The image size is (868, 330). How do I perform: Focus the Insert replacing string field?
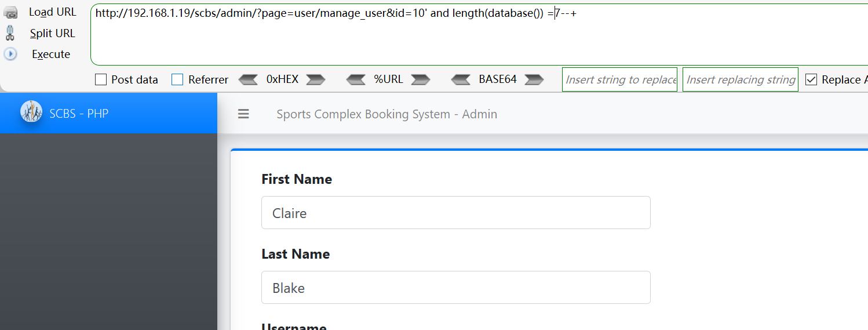[x=740, y=79]
